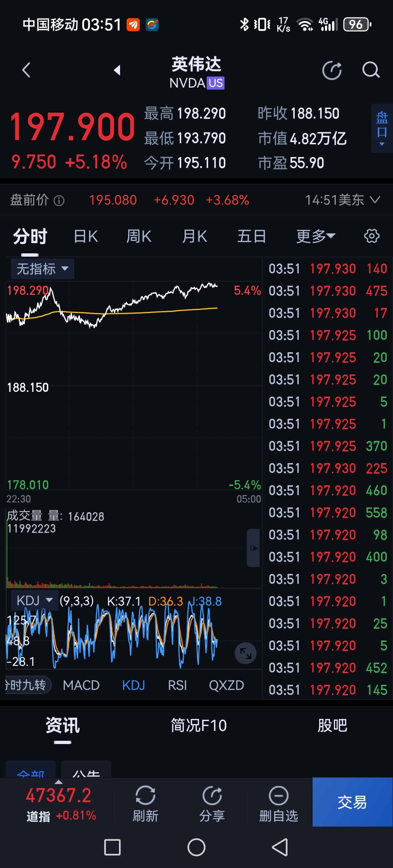Open the 无指标 indicator dropdown

pos(43,269)
